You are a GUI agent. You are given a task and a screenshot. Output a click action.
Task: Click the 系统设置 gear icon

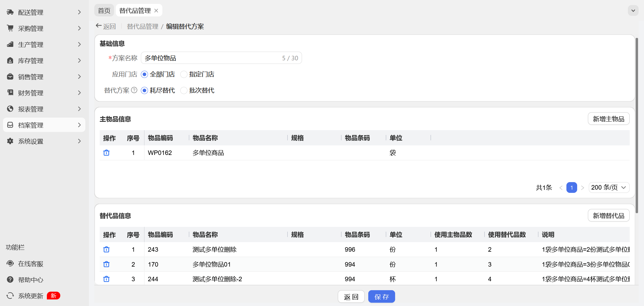tap(10, 141)
